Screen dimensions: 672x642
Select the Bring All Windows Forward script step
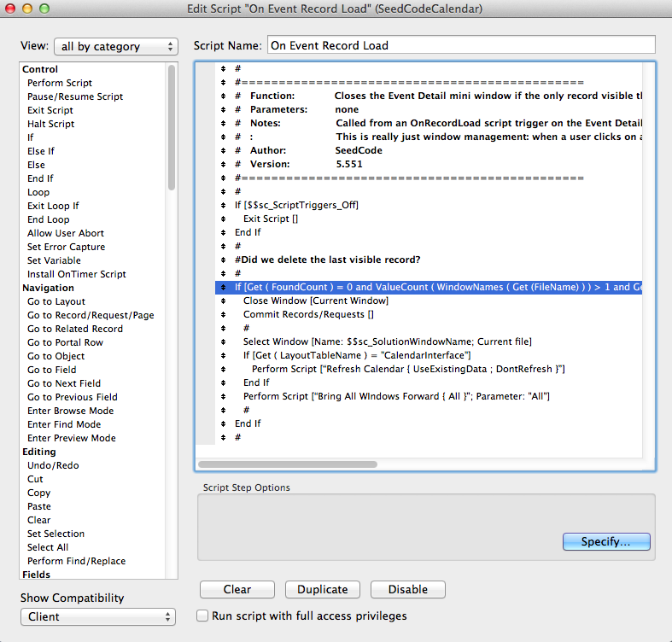[x=396, y=396]
